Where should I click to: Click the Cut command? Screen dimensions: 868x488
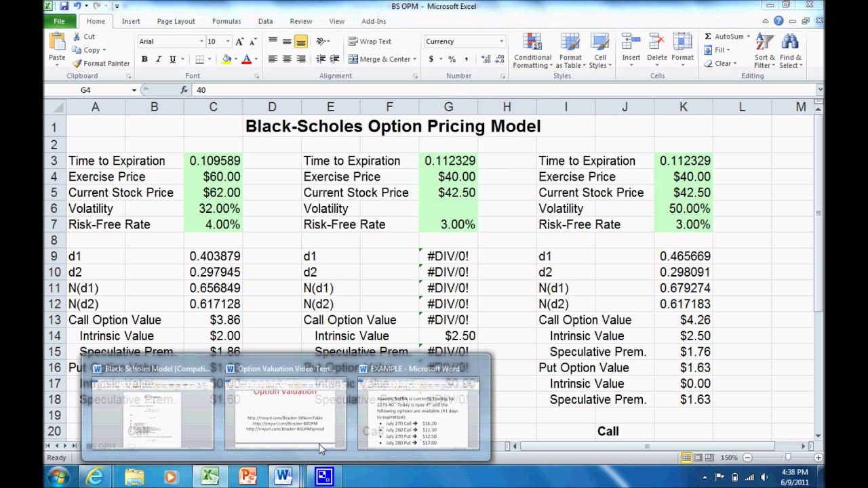84,37
